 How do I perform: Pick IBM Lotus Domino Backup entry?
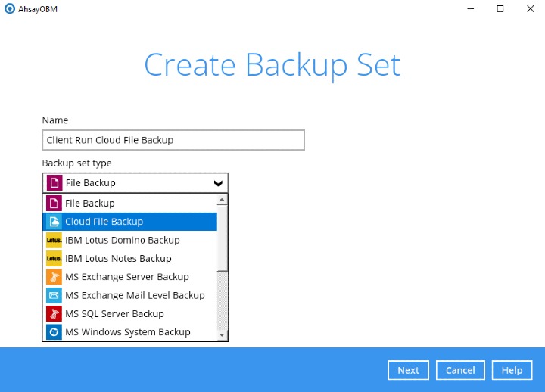(123, 240)
